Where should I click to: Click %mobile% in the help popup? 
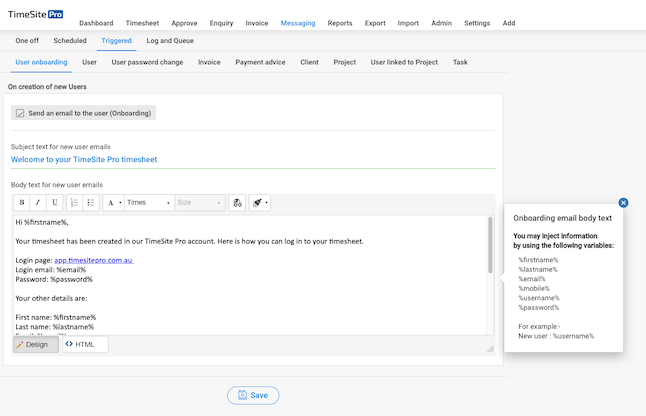534,289
